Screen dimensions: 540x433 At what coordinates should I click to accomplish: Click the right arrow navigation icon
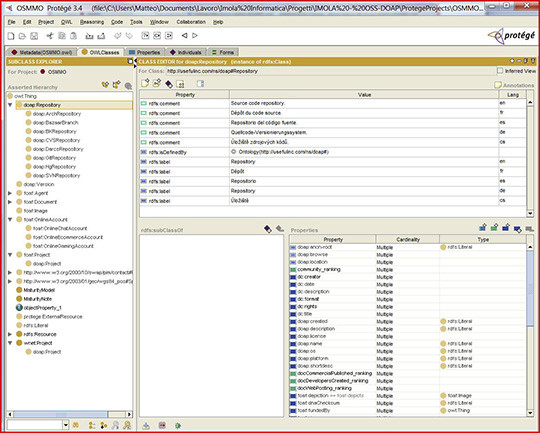(195, 35)
